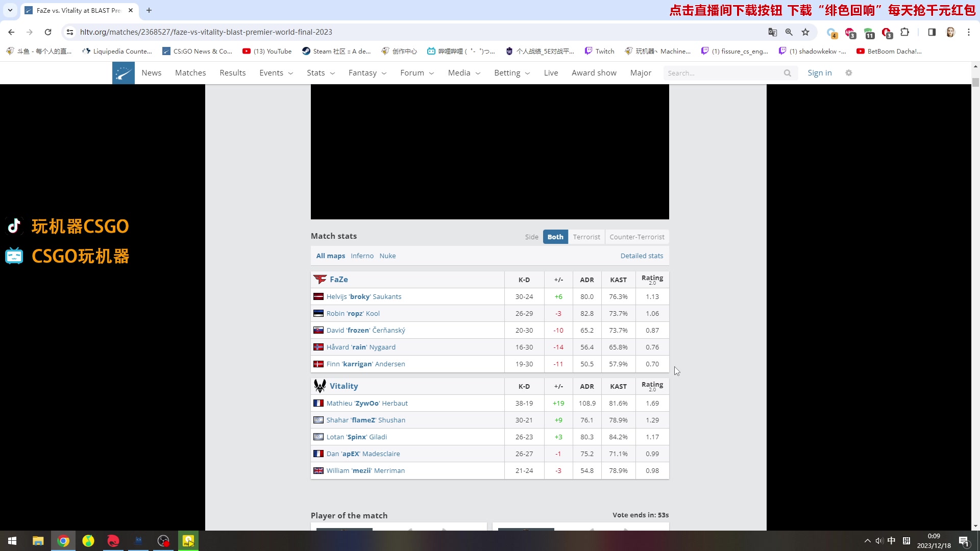
Task: Open Live in the navigation bar
Action: [551, 73]
